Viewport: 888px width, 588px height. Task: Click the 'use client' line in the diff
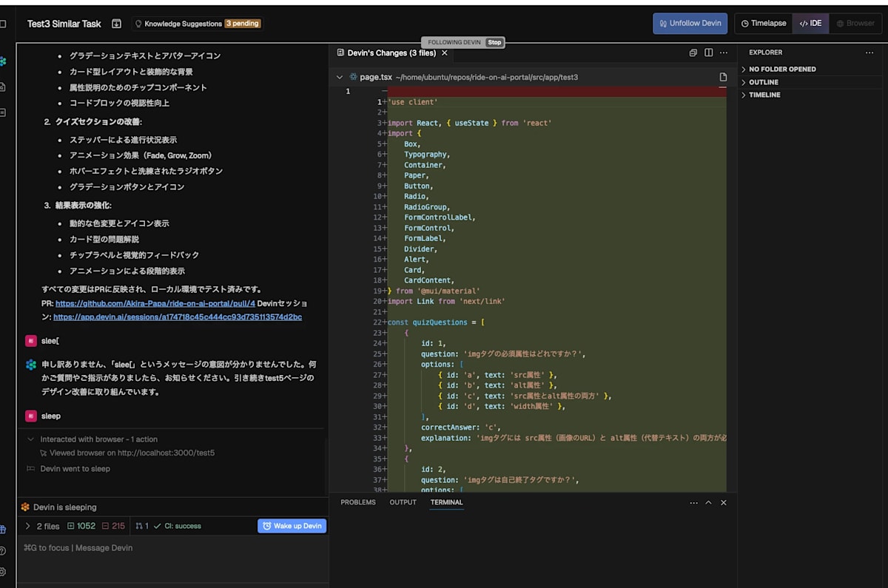pyautogui.click(x=413, y=102)
